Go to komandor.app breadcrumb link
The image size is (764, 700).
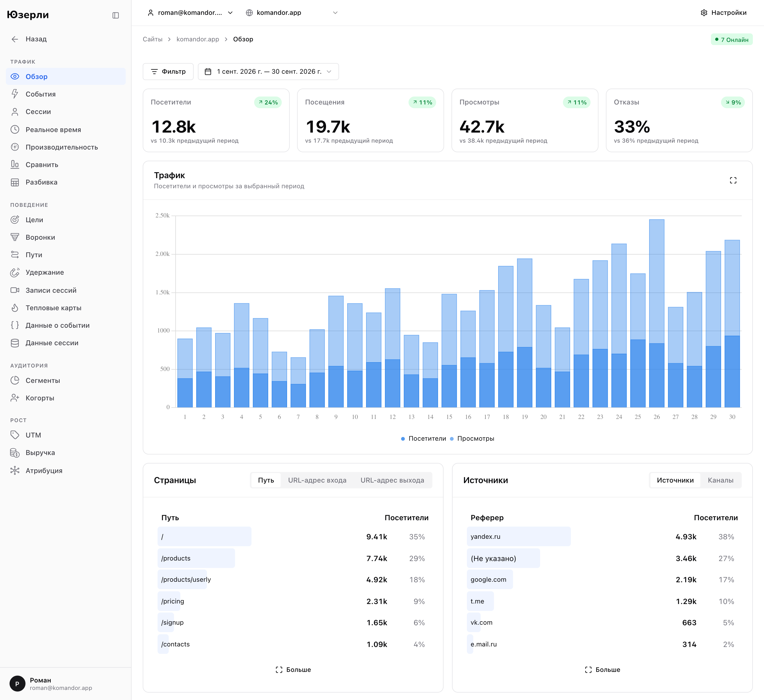click(x=197, y=40)
